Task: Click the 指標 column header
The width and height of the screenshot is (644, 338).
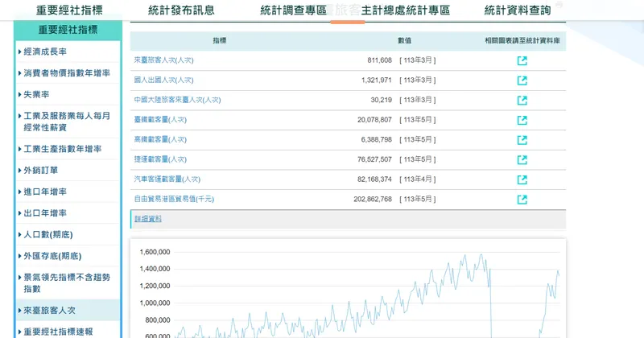Action: tap(220, 41)
